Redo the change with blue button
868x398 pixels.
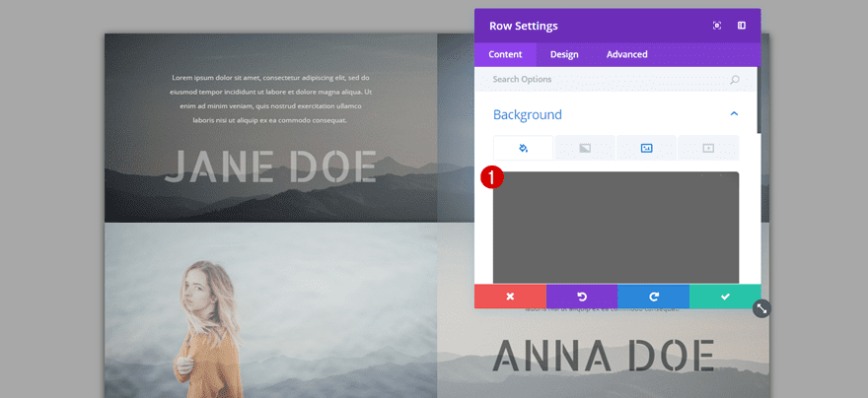(x=654, y=297)
